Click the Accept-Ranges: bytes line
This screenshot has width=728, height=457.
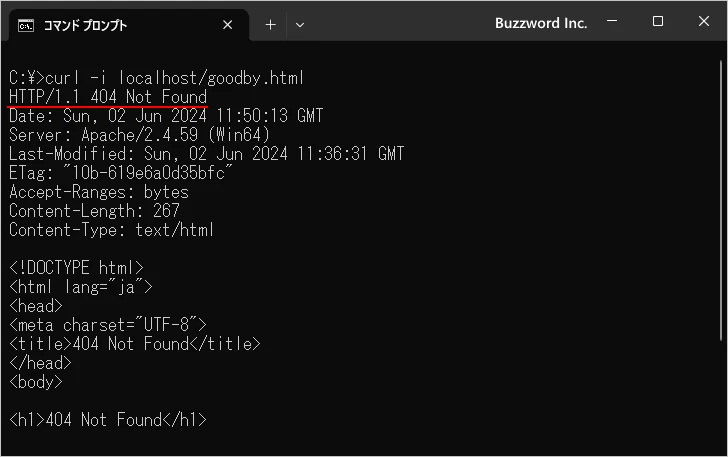[x=98, y=192]
